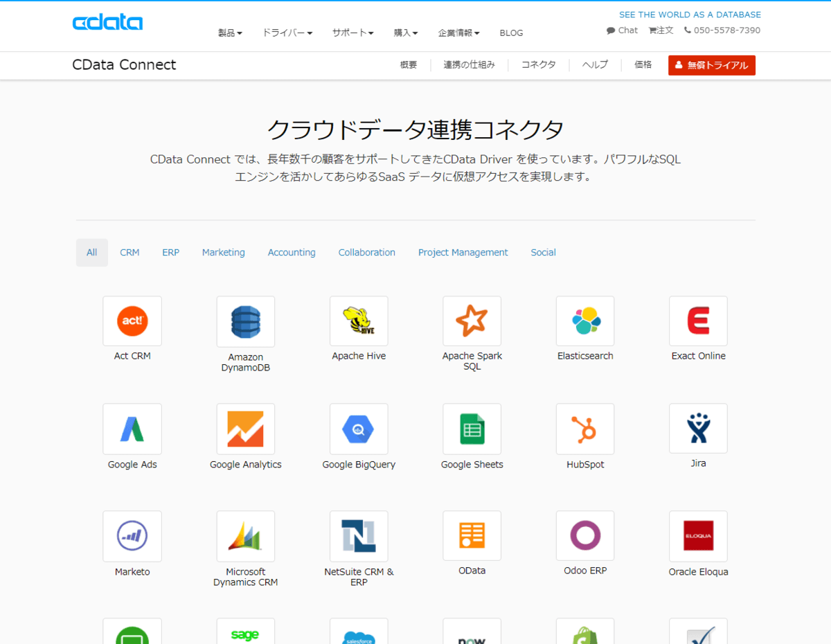831x644 pixels.
Task: Expand the 製品 dropdown menu
Action: (230, 33)
